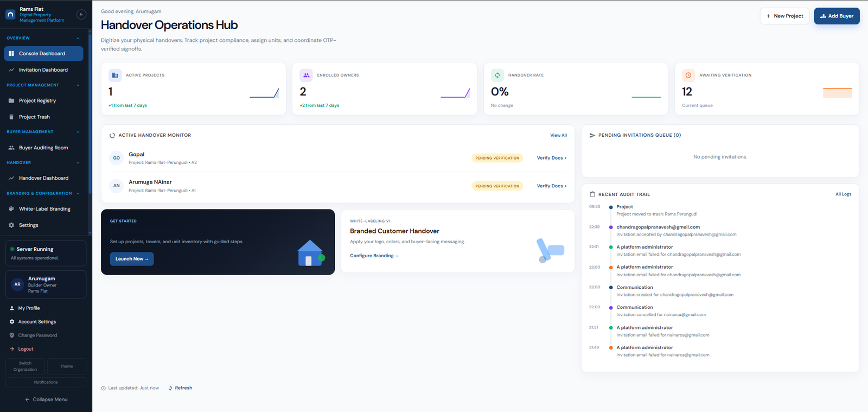Click the Change Password shield icon

pos(12,335)
